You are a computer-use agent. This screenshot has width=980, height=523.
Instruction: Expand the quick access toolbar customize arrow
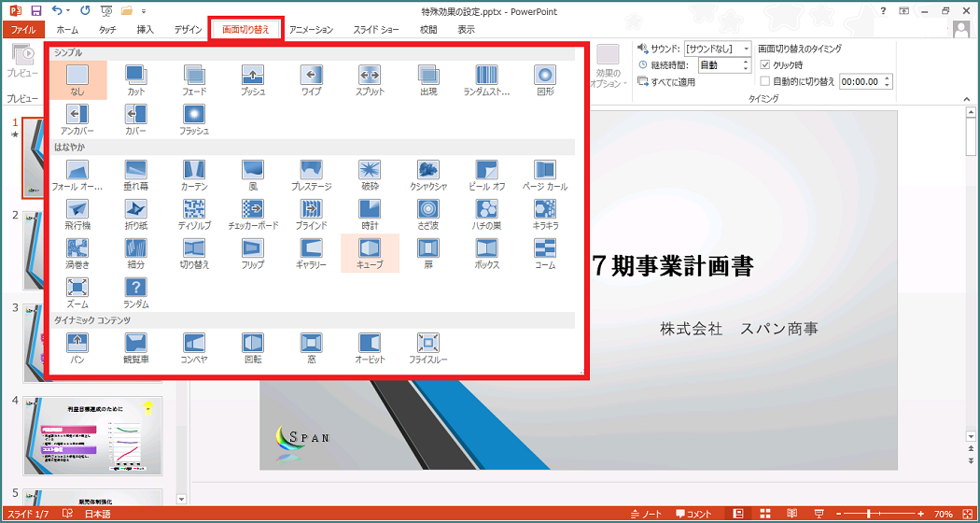point(144,10)
